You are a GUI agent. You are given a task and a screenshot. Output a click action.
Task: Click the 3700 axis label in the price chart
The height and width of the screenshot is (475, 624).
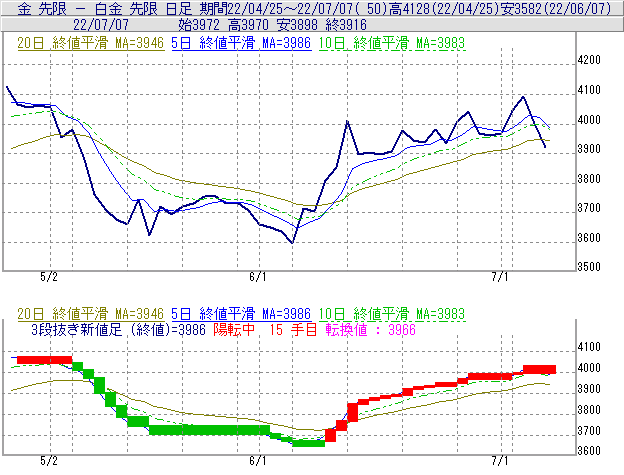[x=589, y=208]
